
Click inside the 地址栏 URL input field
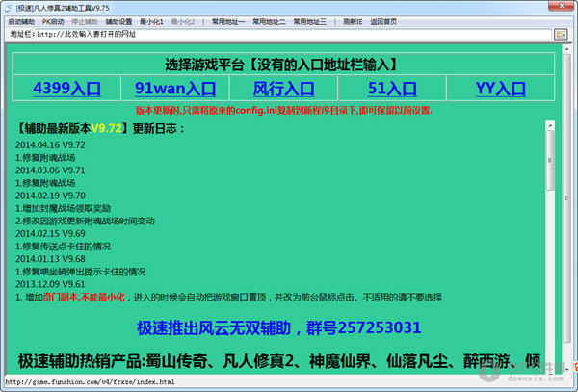[x=294, y=35]
